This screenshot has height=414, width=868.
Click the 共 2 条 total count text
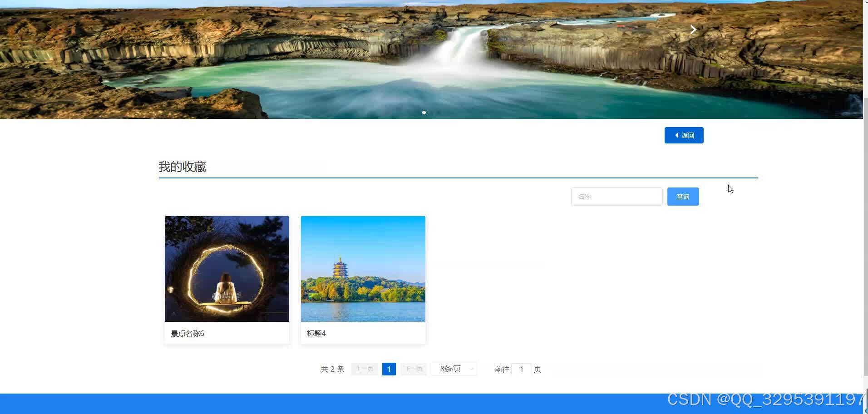pos(332,369)
